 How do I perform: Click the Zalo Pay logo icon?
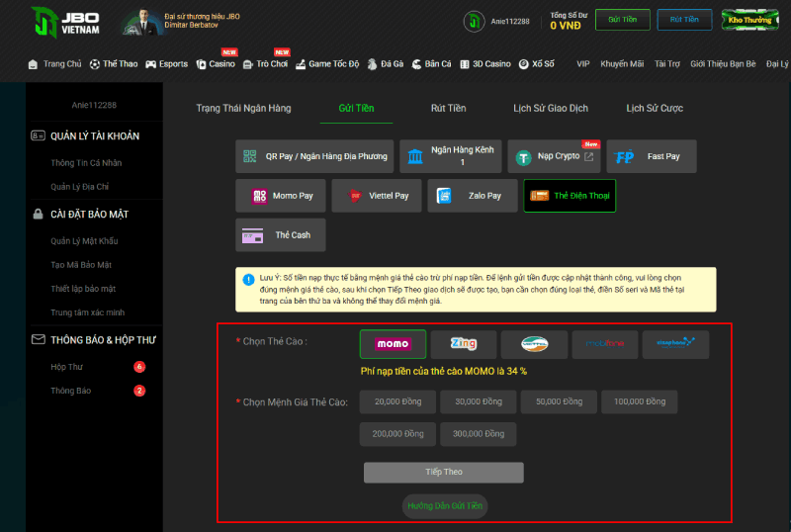[444, 196]
